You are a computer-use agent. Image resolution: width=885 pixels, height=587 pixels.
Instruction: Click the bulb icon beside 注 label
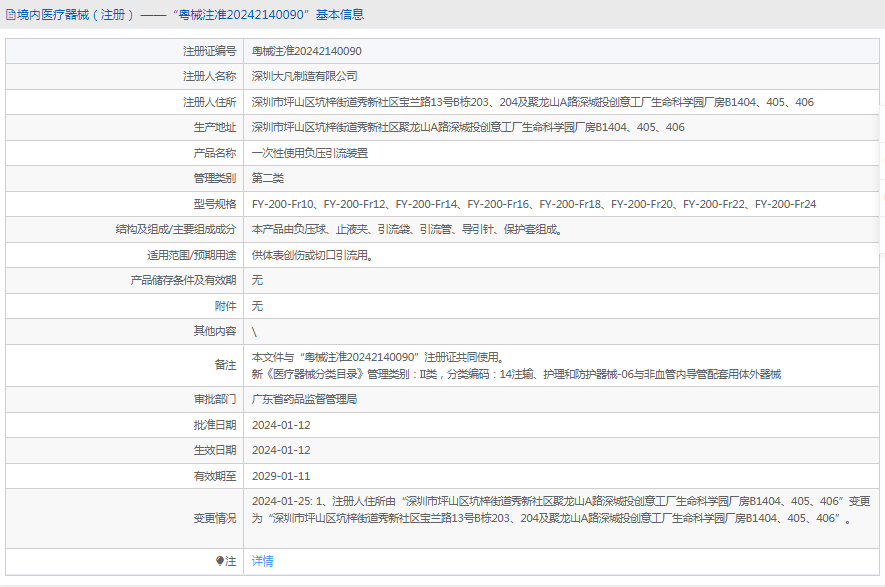coord(220,561)
